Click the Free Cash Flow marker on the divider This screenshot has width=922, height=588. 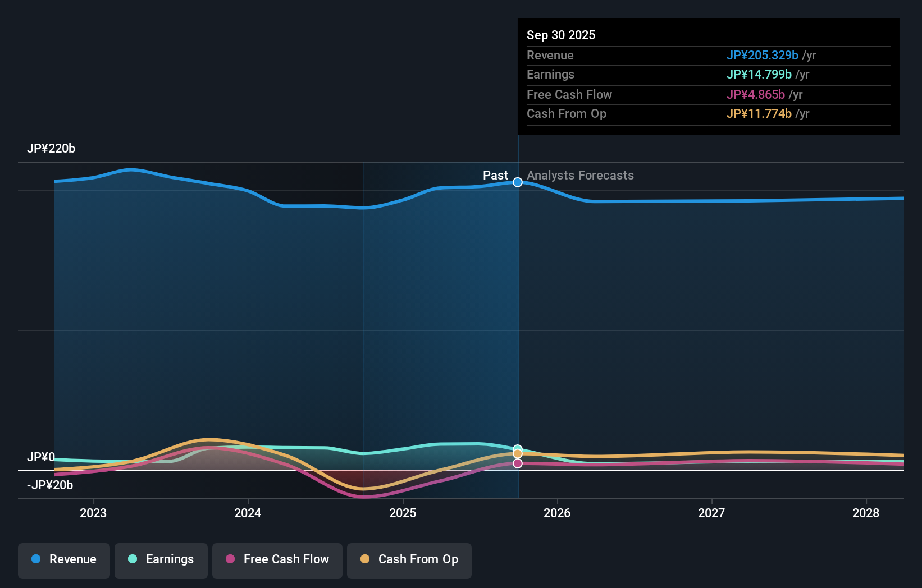tap(517, 463)
